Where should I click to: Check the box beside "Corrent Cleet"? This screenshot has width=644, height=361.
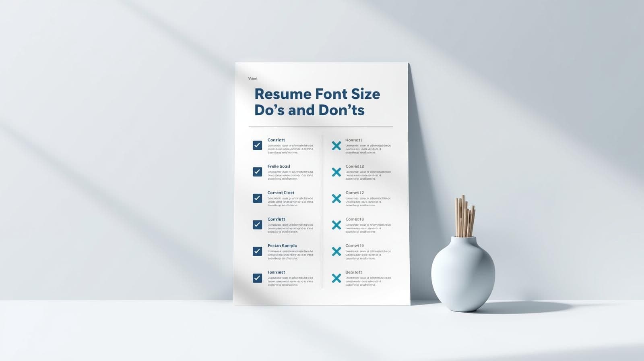point(257,198)
